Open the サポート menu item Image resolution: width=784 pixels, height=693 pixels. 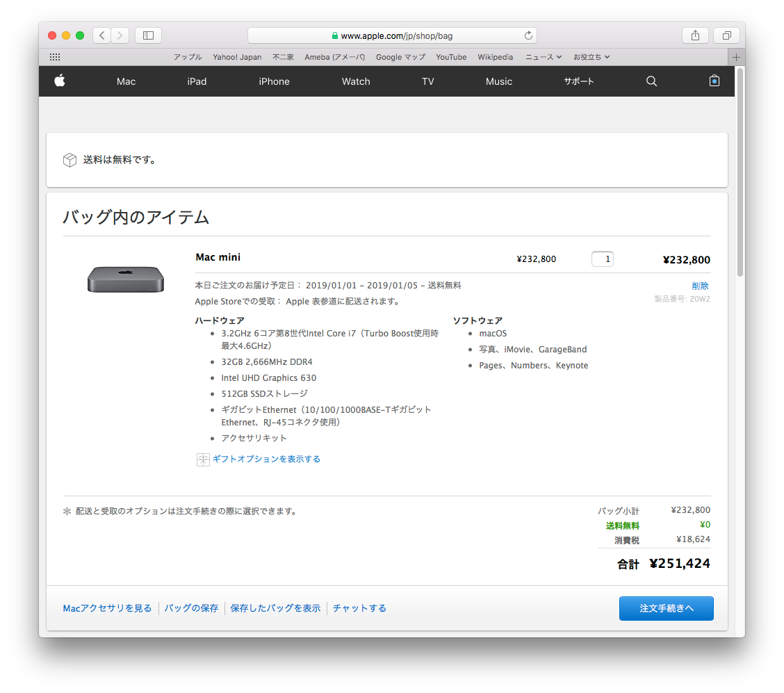pos(579,81)
